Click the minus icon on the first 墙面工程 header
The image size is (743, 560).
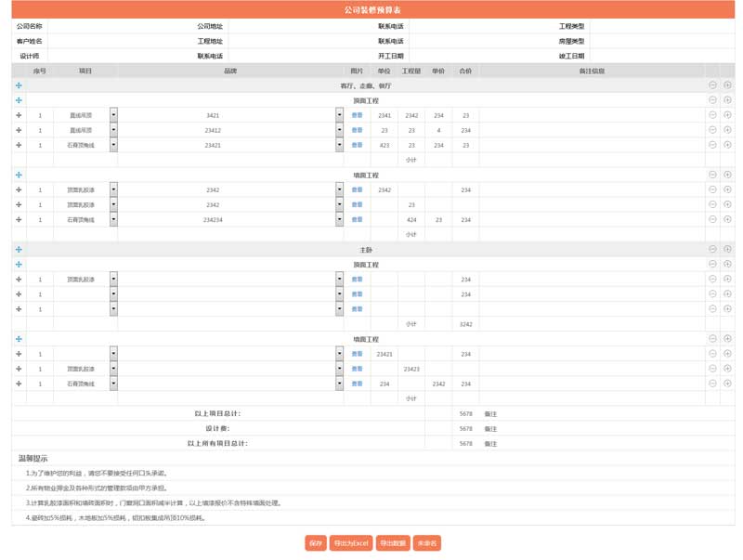click(712, 175)
